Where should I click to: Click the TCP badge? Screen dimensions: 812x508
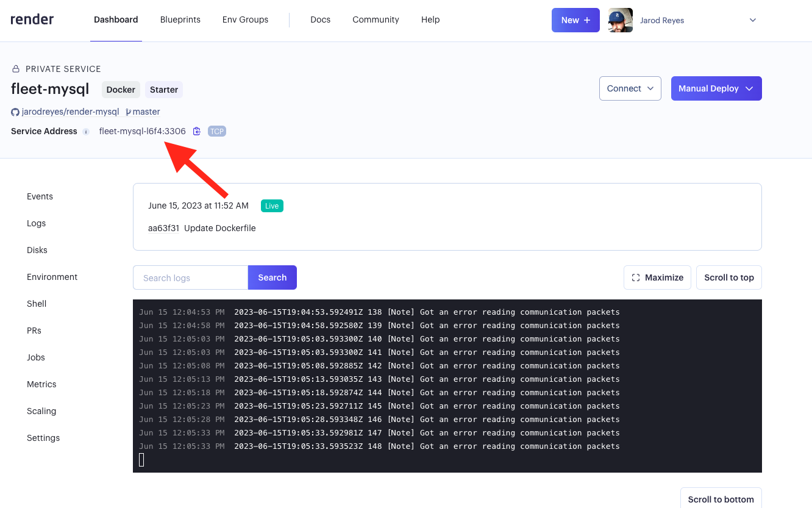[x=217, y=131]
